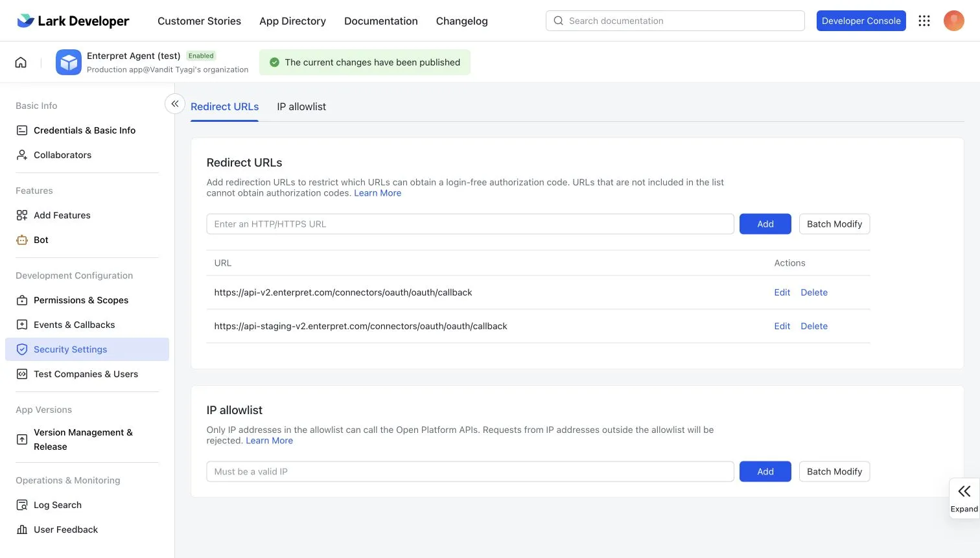Add the entered redirect URL
The height and width of the screenshot is (558, 980).
(765, 224)
